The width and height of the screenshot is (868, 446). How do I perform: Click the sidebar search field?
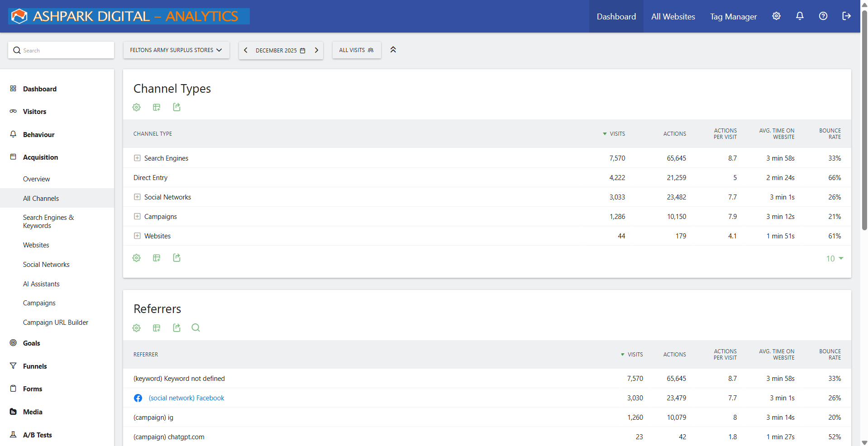[x=61, y=50]
